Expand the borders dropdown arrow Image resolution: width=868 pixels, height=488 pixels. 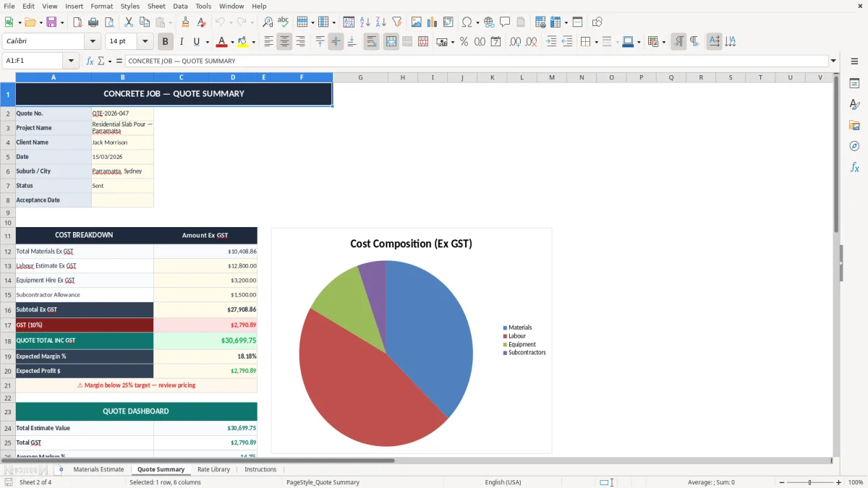coord(596,42)
